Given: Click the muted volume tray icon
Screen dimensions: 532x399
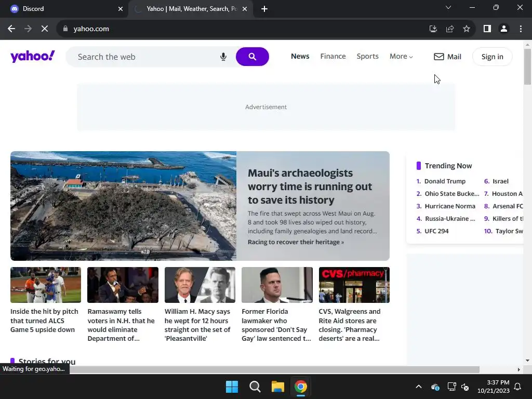Looking at the screenshot, I should pyautogui.click(x=465, y=387).
